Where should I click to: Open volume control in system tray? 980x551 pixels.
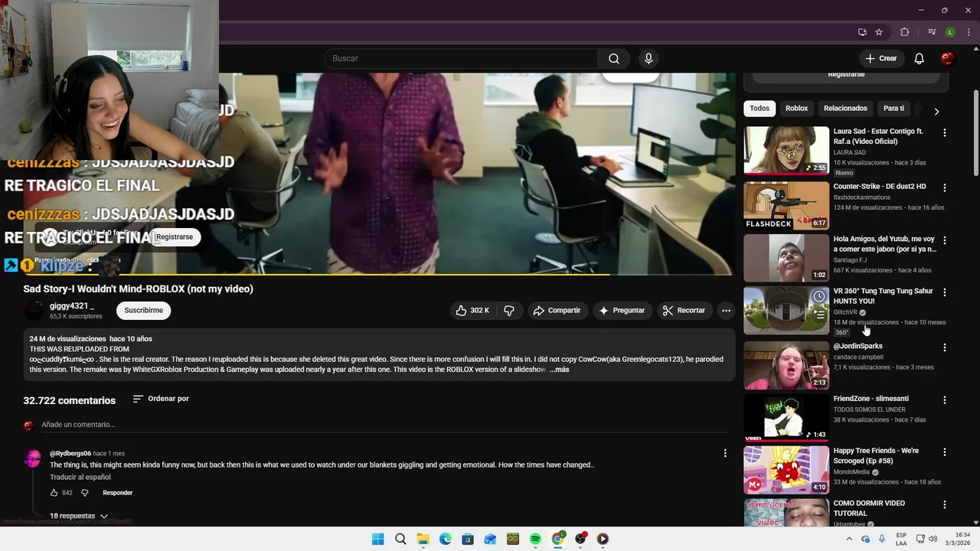[933, 539]
